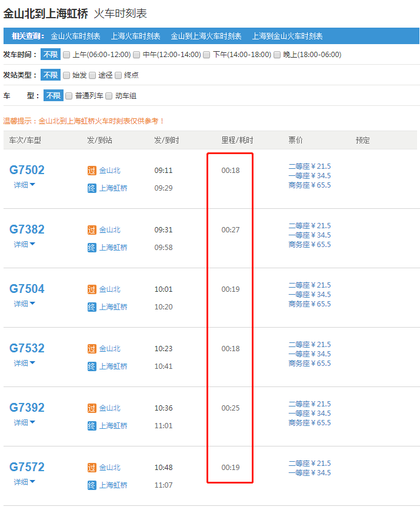420x510 pixels.
Task: Expand 详细 details under G7502
Action: 25,185
